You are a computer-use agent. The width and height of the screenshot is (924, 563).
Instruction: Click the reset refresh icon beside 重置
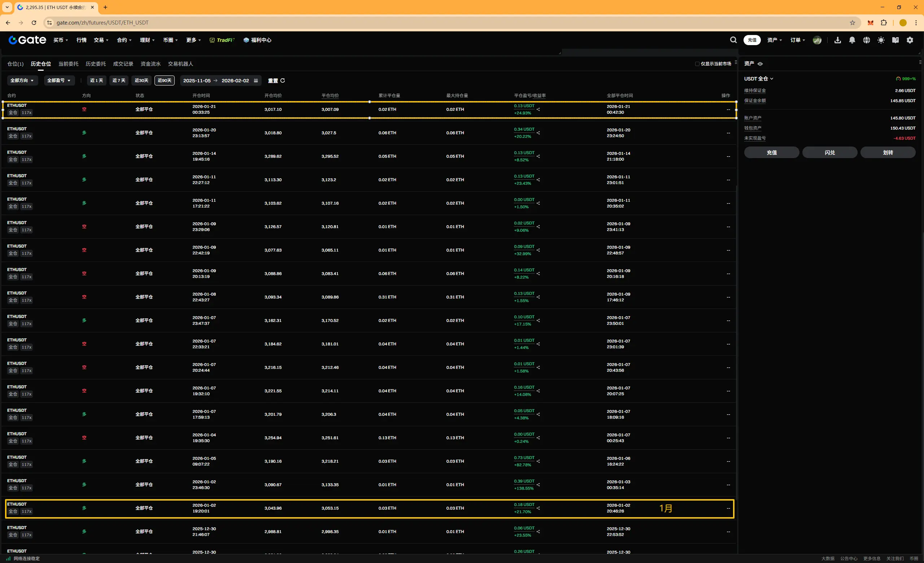(283, 80)
